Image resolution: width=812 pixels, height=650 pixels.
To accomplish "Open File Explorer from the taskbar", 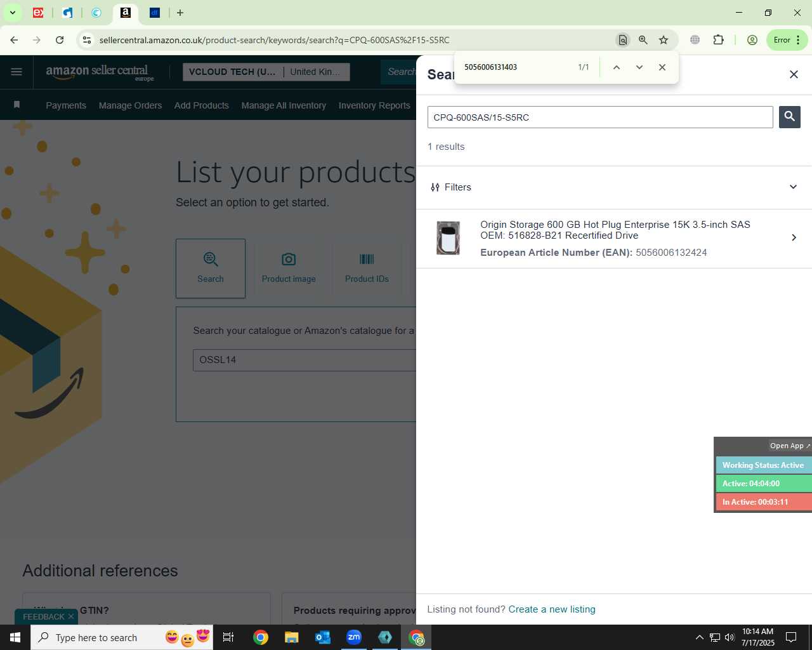I will [x=291, y=637].
